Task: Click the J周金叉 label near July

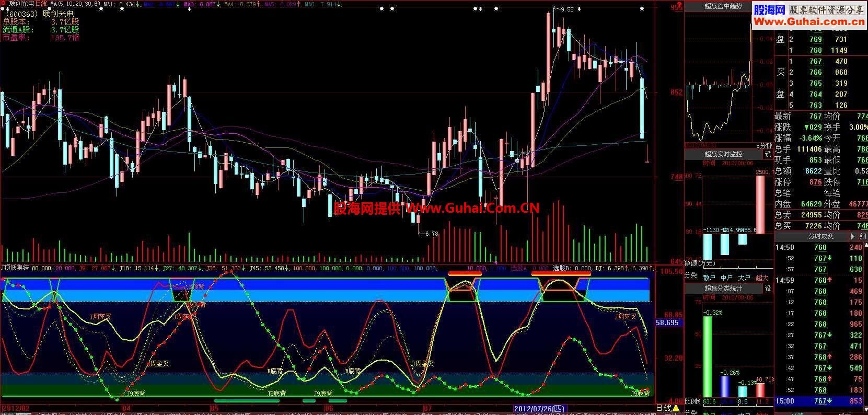Action: 423,363
